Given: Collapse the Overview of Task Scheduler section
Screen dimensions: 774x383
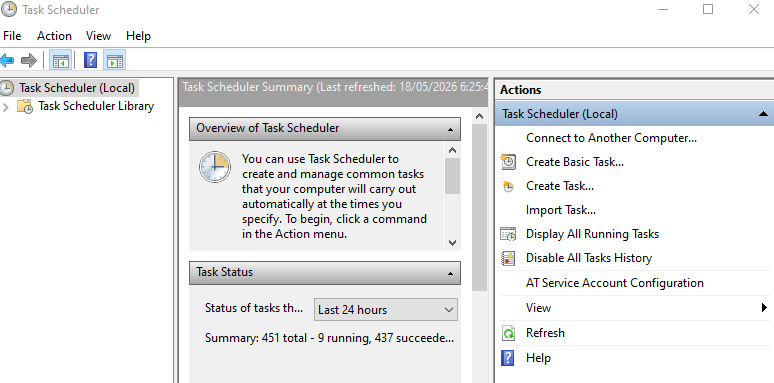Looking at the screenshot, I should click(x=450, y=129).
